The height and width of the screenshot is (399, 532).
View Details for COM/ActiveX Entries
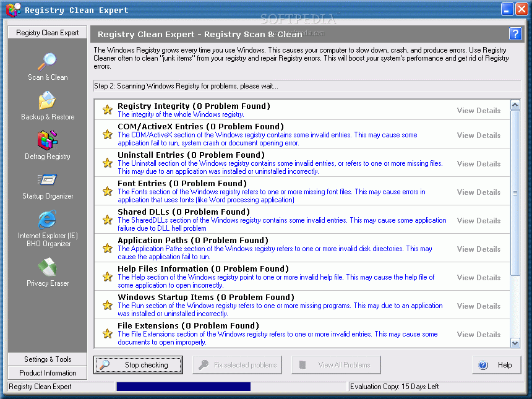(478, 135)
